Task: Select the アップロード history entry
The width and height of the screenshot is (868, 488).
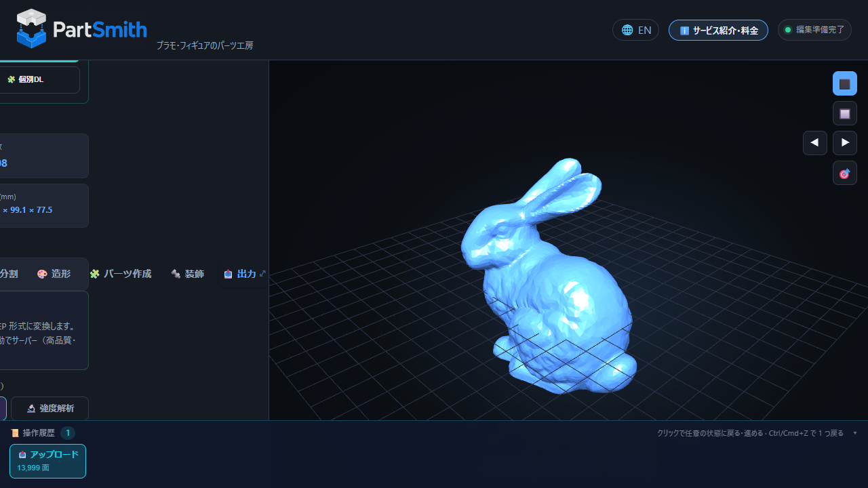Action: [47, 461]
